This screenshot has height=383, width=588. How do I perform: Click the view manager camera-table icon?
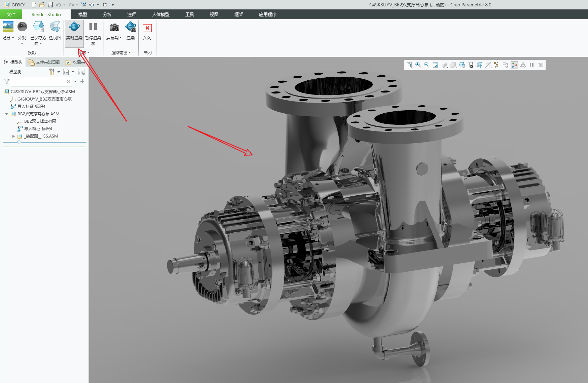coord(471,65)
